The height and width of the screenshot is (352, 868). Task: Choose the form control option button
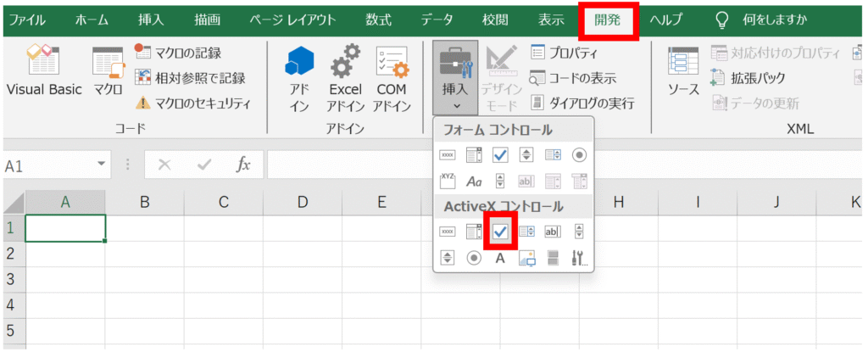point(579,154)
